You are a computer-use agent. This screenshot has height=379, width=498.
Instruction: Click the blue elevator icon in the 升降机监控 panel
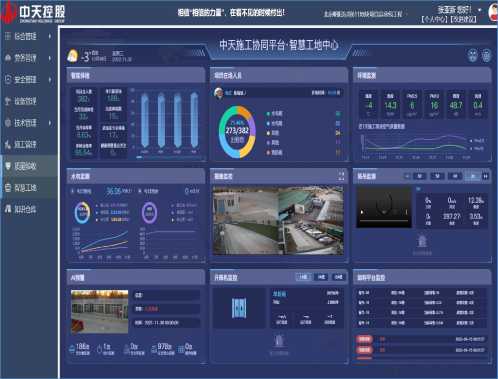point(239,308)
